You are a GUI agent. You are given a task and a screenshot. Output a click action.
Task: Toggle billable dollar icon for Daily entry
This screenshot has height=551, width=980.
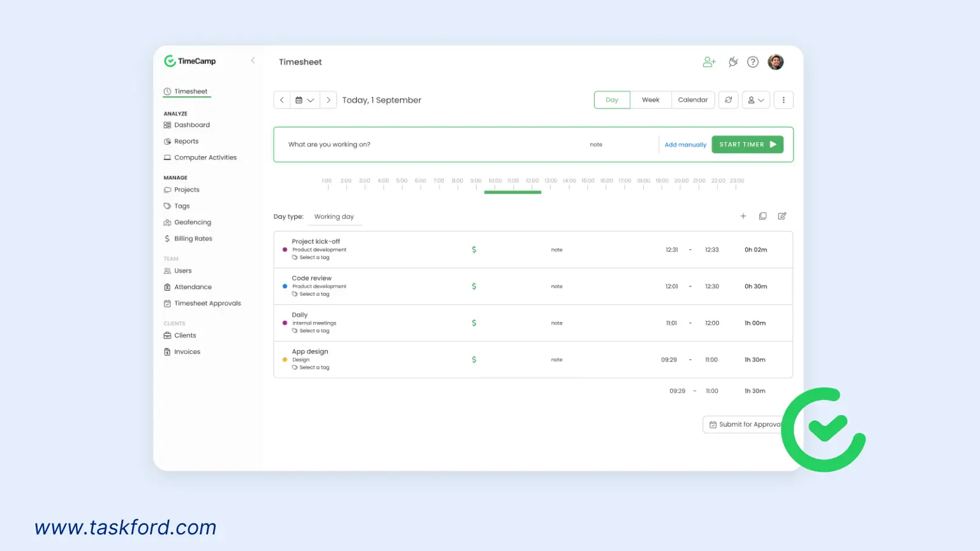[474, 323]
